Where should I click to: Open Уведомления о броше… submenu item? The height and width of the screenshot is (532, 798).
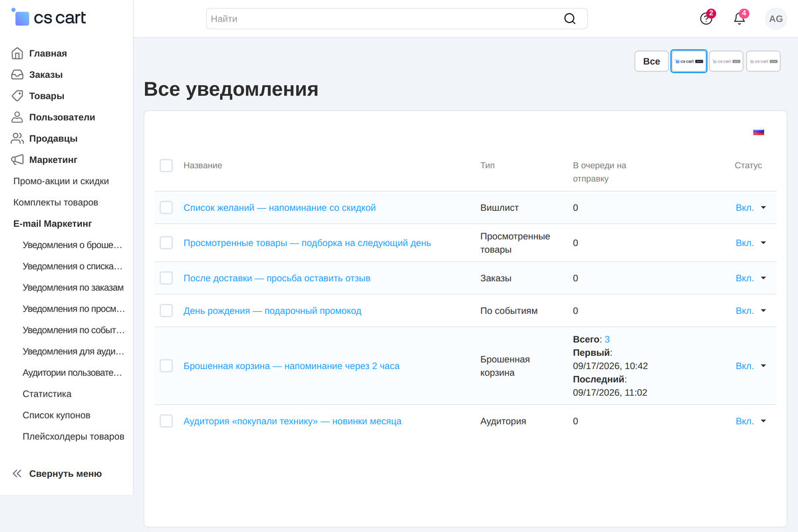[72, 245]
